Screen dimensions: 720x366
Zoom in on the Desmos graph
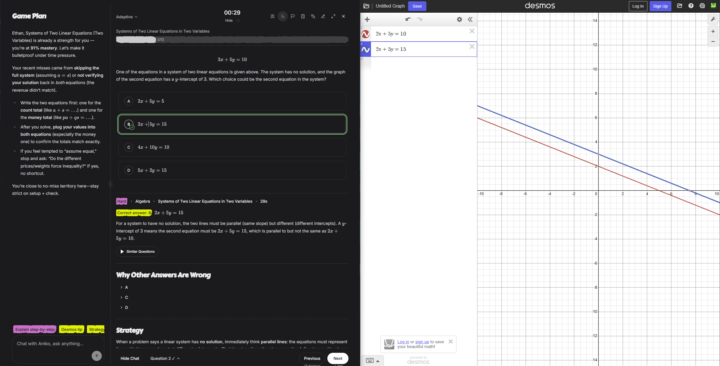pos(713,32)
